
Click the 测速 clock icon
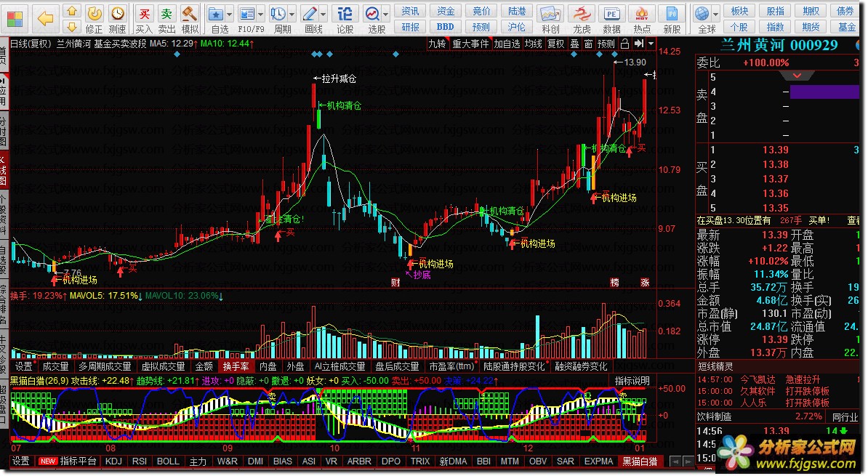[x=117, y=13]
